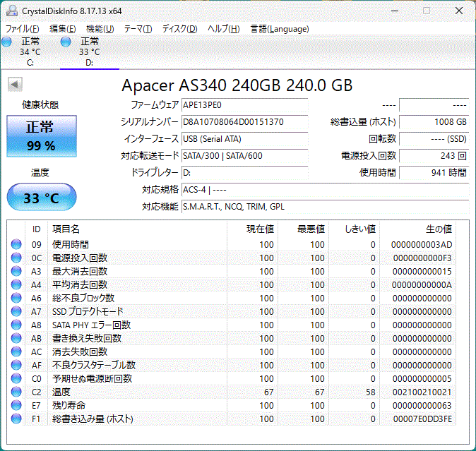Switch to the C: drive tab at 34 °C
476x451 pixels.
click(x=30, y=52)
